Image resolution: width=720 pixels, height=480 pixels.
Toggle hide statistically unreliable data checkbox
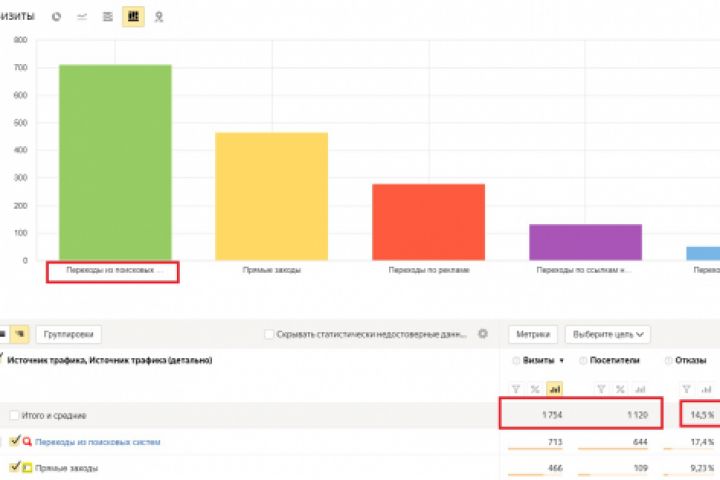pos(269,334)
